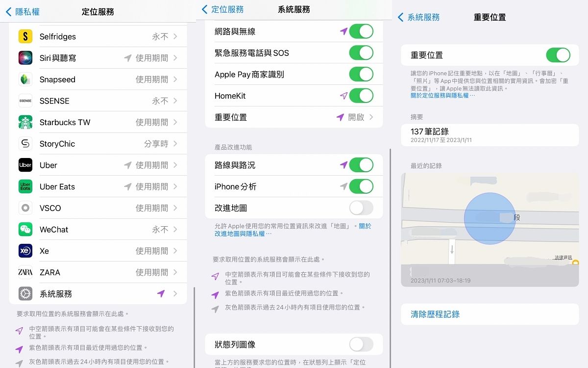This screenshot has height=368, width=588.
Task: Go back to 隱私權 page
Action: 23,12
